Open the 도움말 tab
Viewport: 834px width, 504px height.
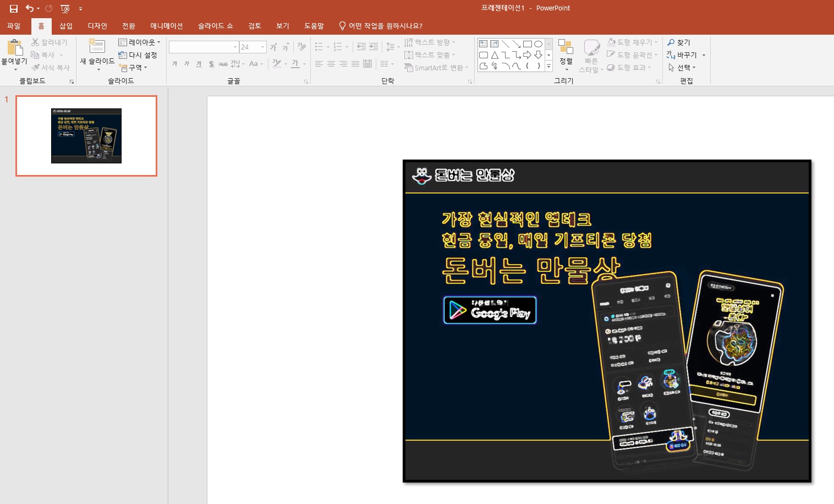tap(314, 26)
